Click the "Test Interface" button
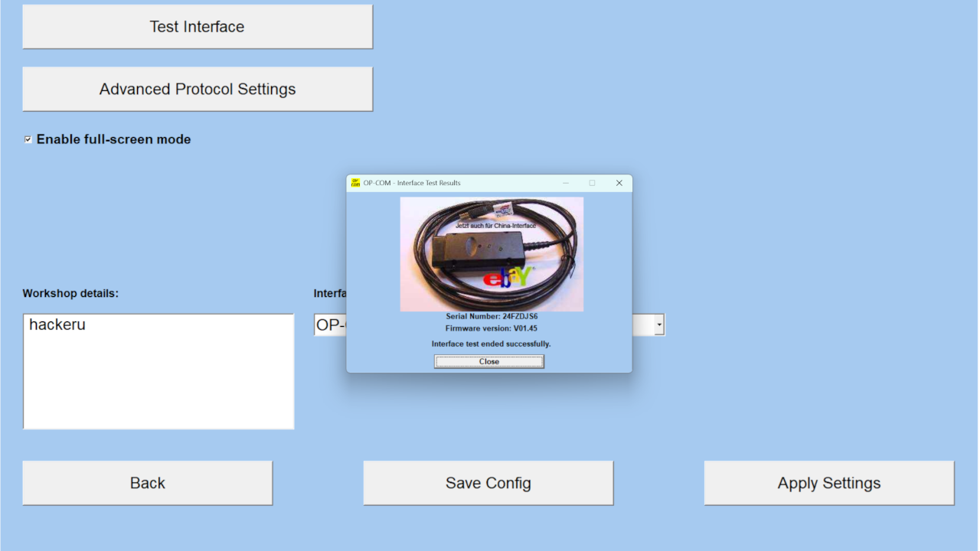 coord(197,26)
